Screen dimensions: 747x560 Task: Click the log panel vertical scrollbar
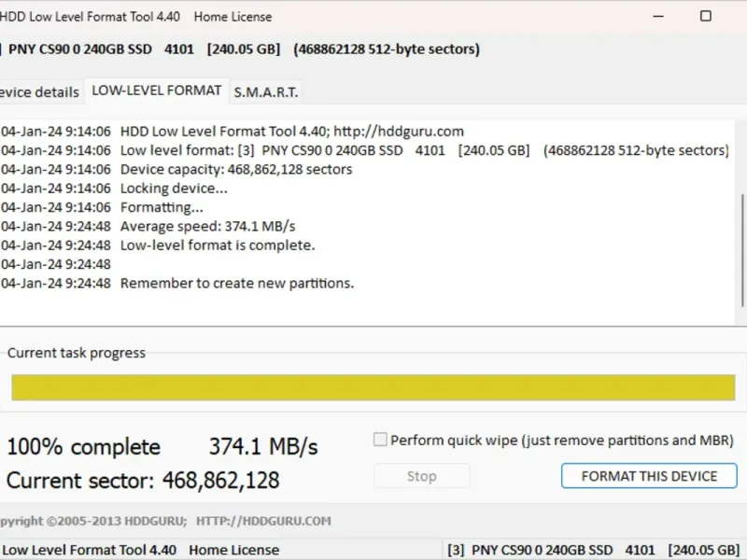click(741, 250)
